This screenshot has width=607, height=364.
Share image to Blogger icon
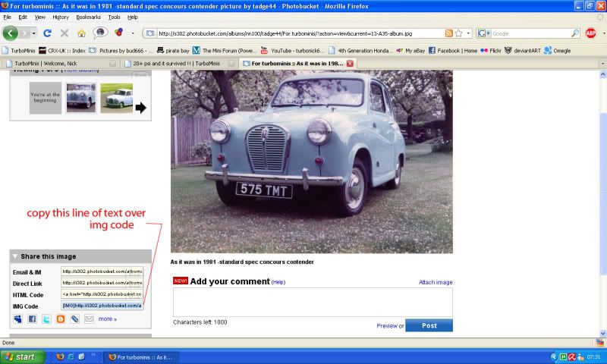point(61,318)
